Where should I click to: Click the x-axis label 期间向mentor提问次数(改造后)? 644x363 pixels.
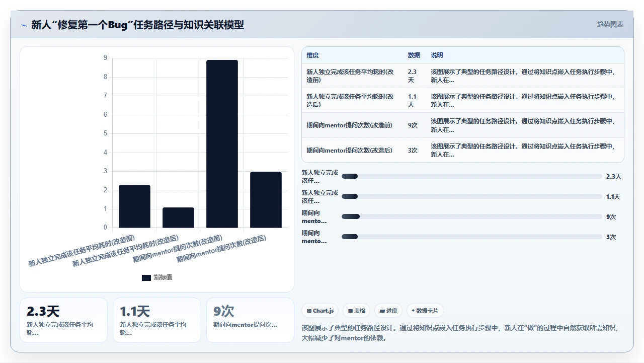221,249
